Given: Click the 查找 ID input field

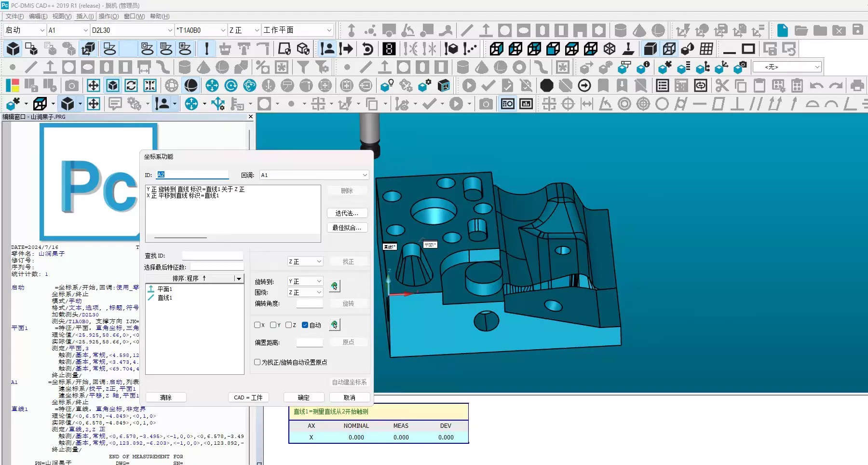Looking at the screenshot, I should tap(213, 256).
